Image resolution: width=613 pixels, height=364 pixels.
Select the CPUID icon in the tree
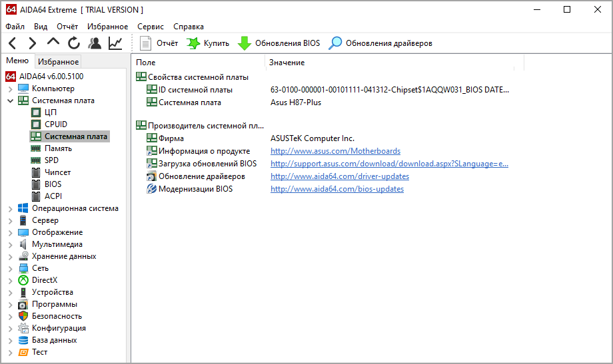coord(36,124)
